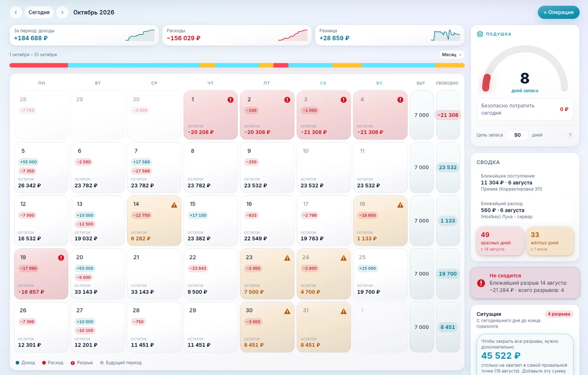Click warning triangle on October 30

287,311
